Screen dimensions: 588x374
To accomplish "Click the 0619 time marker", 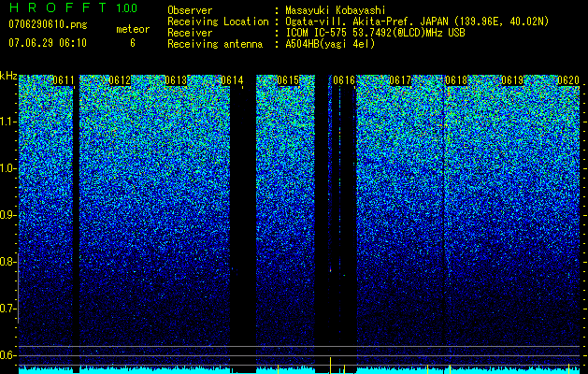I will 512,80.
